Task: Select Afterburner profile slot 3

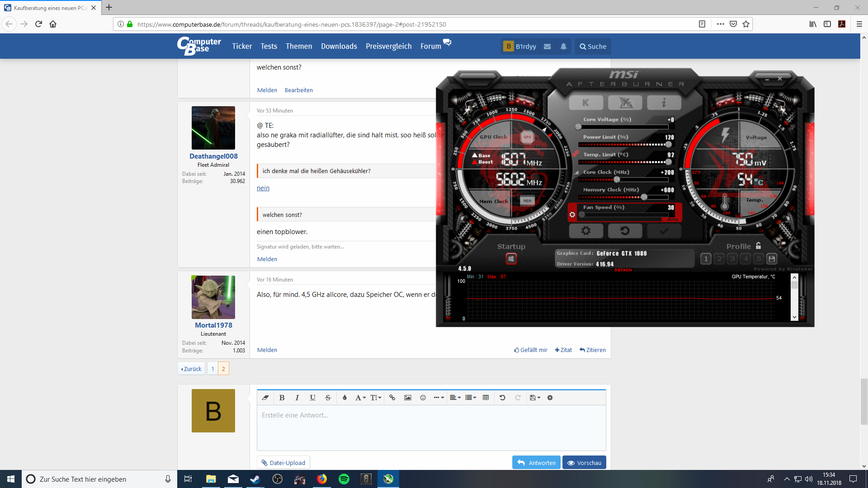Action: coord(732,259)
